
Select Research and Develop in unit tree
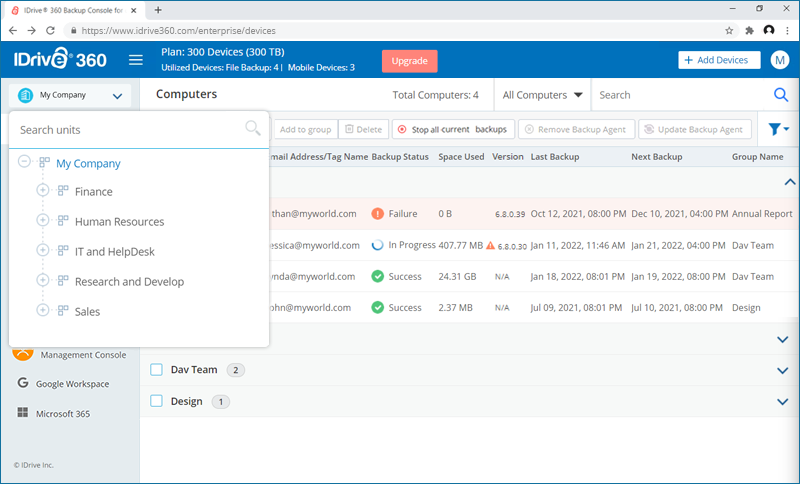click(130, 282)
